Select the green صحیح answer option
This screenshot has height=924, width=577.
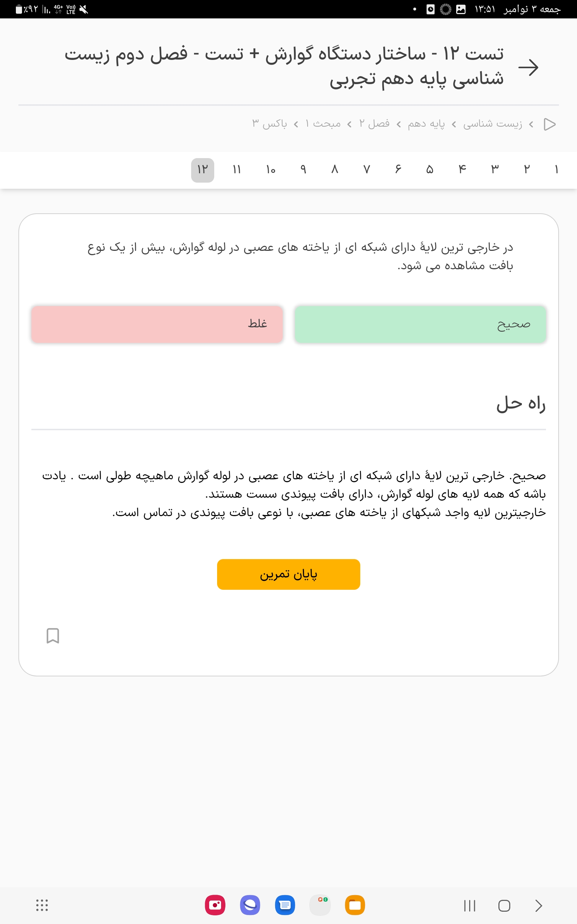(420, 324)
